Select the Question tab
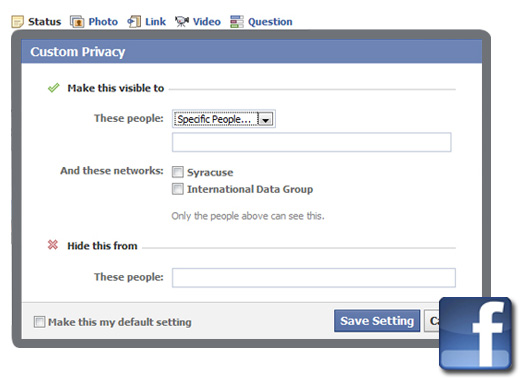Screen dimensions: 522x378 pos(270,22)
